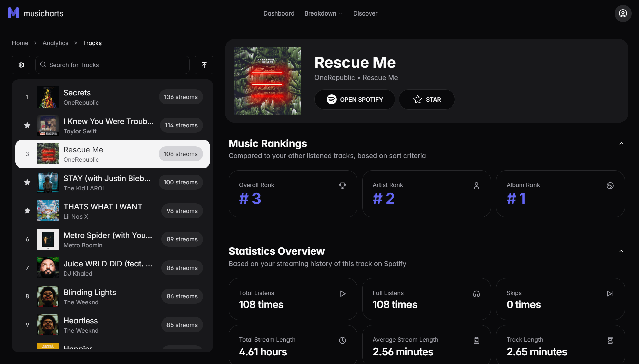The width and height of the screenshot is (639, 364).
Task: Click The Kid LAROI artist name
Action: (x=84, y=188)
